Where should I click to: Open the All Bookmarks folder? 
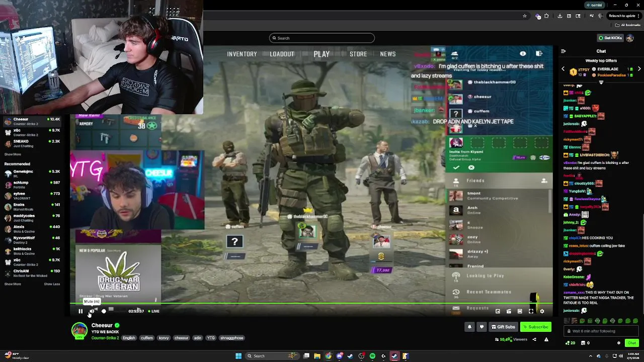click(629, 25)
